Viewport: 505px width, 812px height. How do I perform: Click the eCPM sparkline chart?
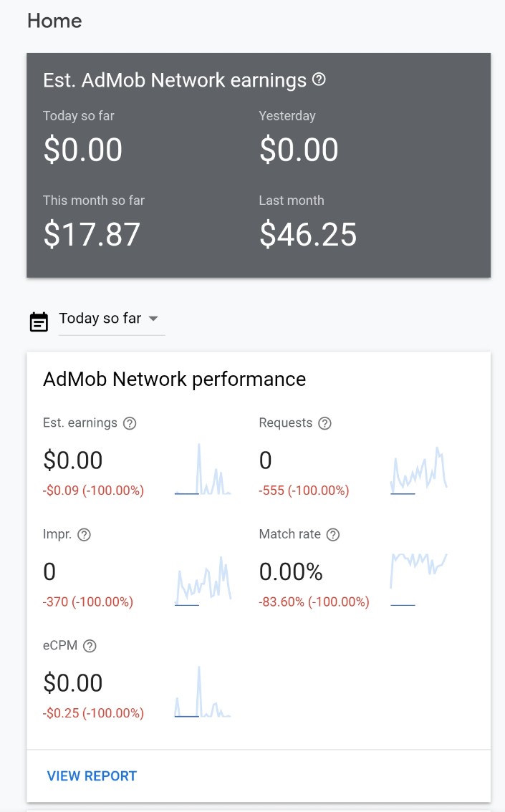(x=203, y=693)
